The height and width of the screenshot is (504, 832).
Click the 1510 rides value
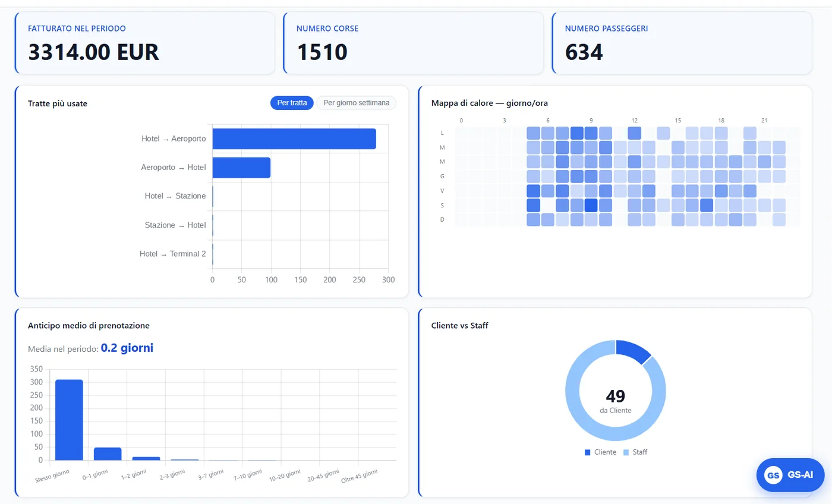(322, 53)
